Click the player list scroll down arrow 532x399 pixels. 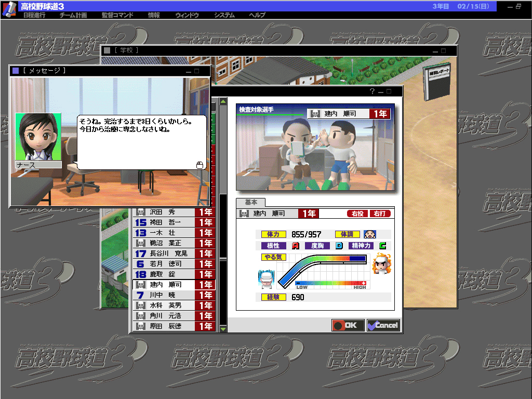tap(223, 329)
